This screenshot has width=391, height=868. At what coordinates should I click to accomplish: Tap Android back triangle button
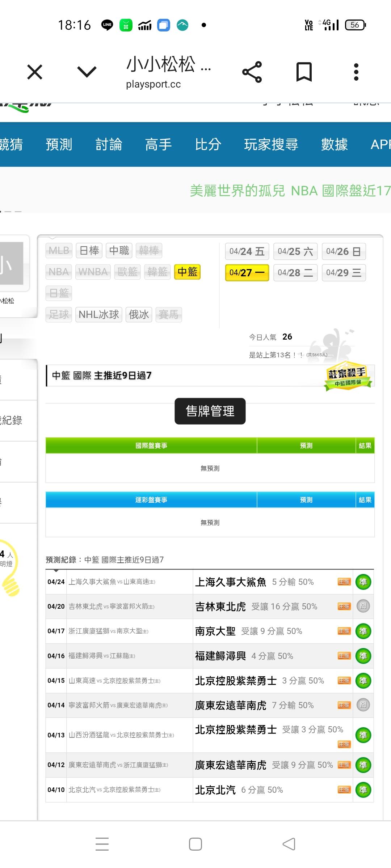(x=289, y=844)
